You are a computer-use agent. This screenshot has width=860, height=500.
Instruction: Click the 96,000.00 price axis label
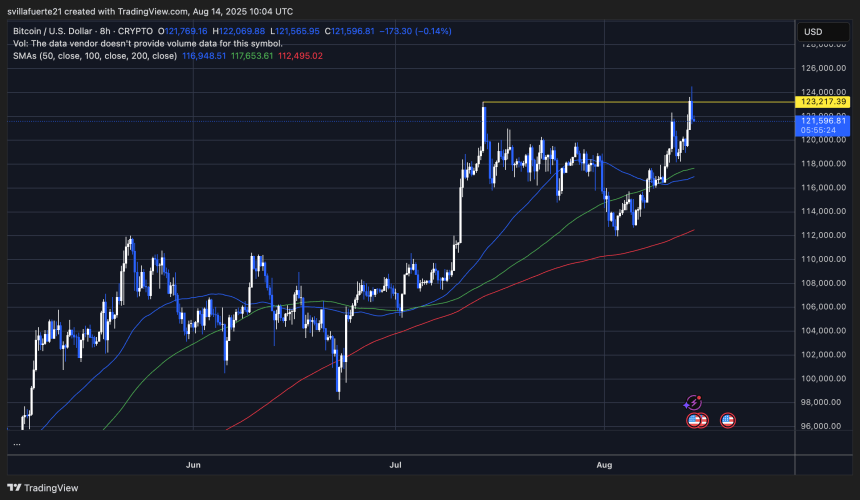click(823, 426)
